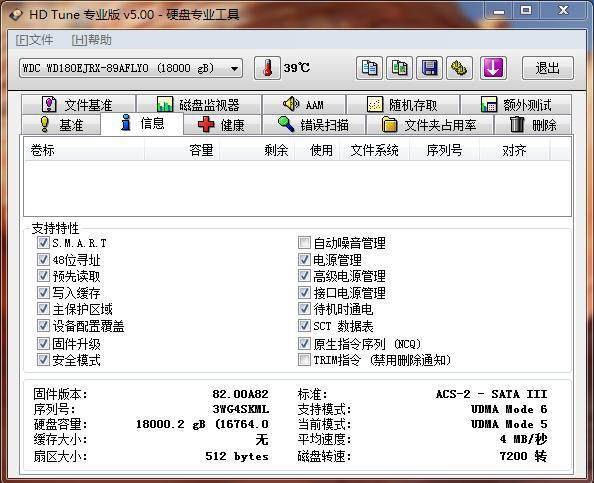Click the copy screenshot toolbar icon
Viewport: 594px width, 483px height.
coord(399,68)
